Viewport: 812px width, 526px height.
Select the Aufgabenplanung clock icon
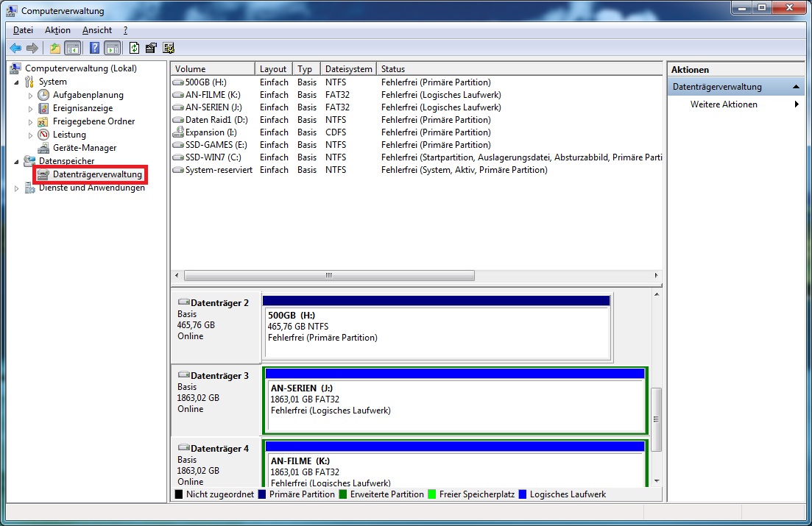(43, 95)
